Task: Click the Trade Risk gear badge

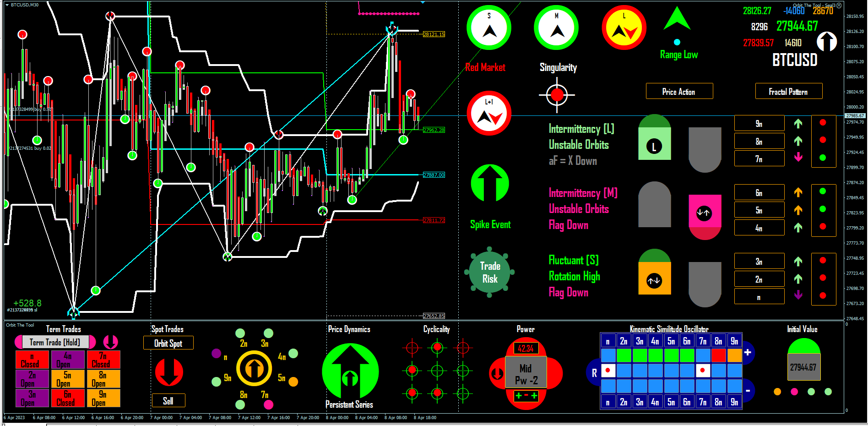Action: (490, 273)
